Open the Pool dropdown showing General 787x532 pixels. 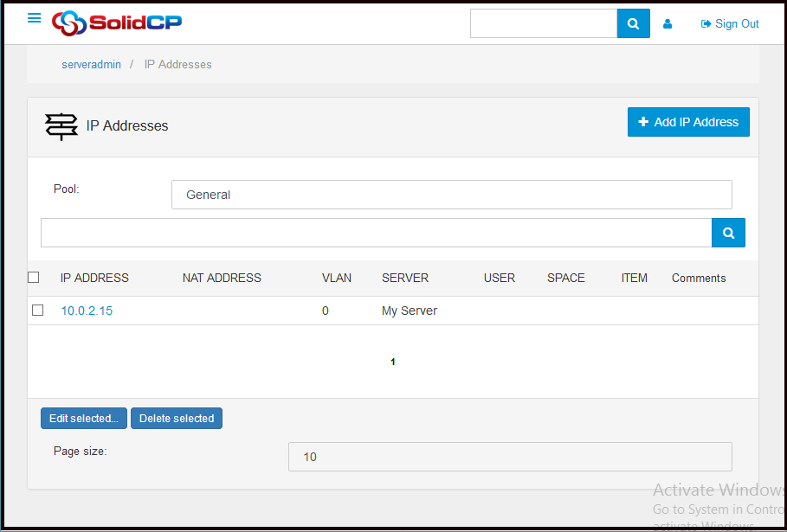pos(451,195)
